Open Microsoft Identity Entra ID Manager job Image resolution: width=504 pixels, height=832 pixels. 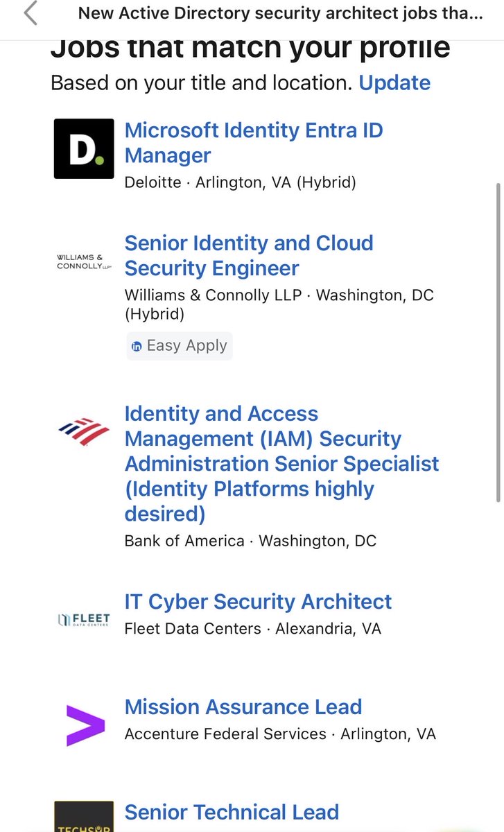click(254, 143)
